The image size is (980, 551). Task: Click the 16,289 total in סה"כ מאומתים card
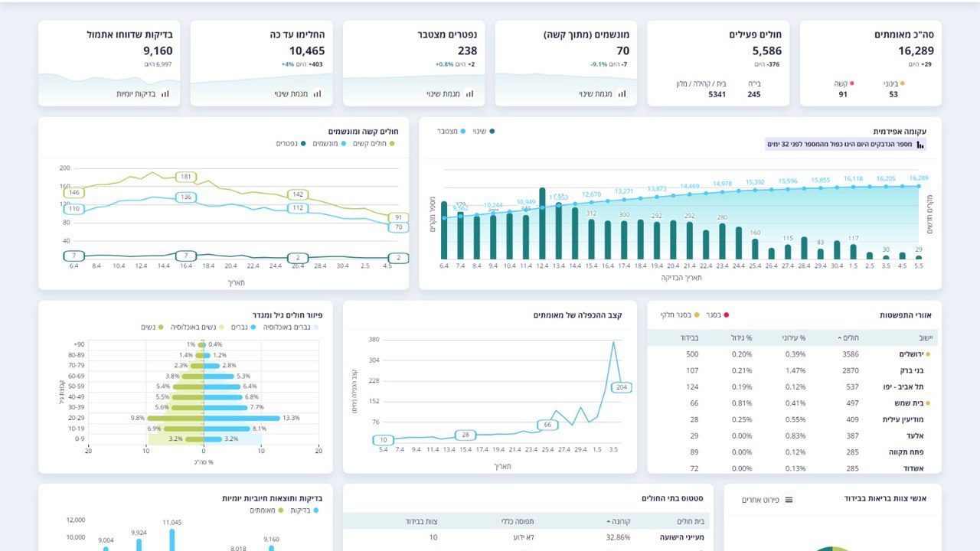[916, 51]
